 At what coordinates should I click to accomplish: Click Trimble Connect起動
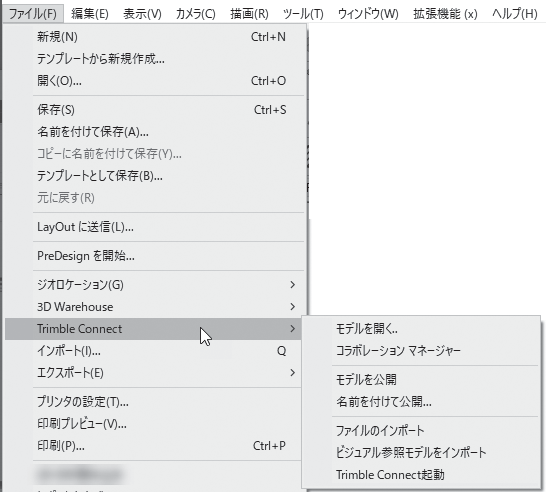[x=421, y=475]
